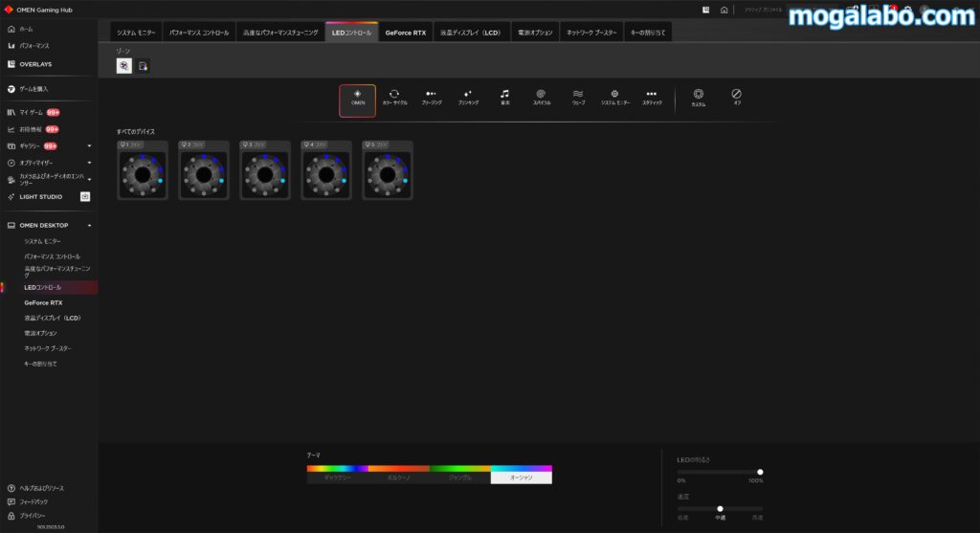Select fan 1 device thumbnail
980x533 pixels.
pos(143,170)
